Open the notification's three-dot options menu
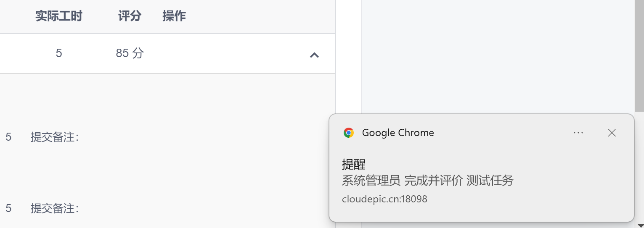The width and height of the screenshot is (644, 228). [x=578, y=133]
